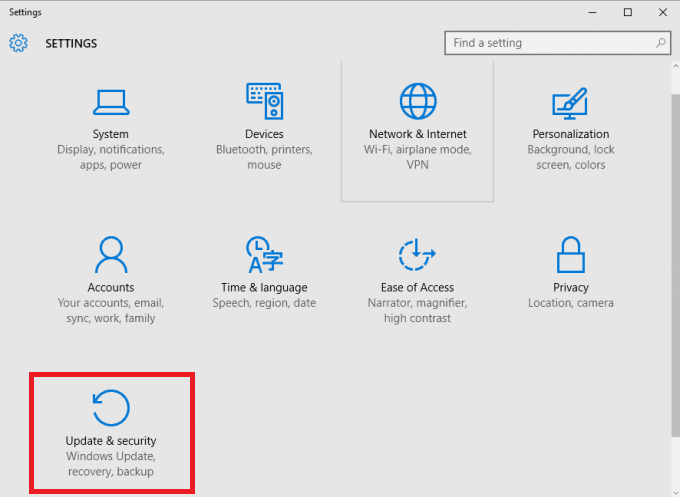Image resolution: width=680 pixels, height=498 pixels.
Task: Open the Network & Internet globe icon
Action: (x=418, y=101)
